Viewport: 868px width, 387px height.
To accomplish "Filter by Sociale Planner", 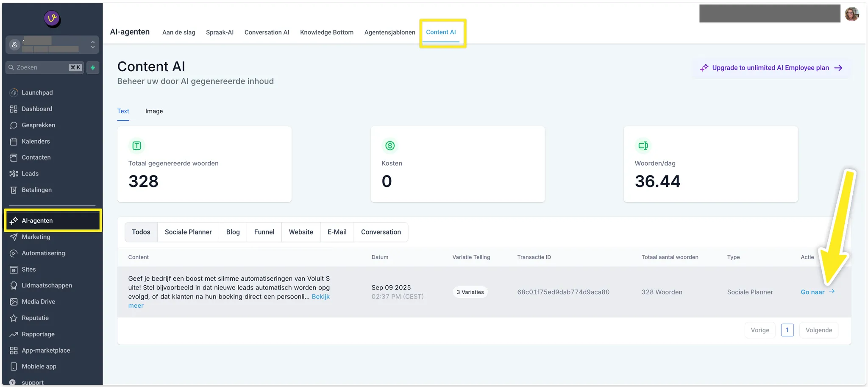I will point(188,232).
